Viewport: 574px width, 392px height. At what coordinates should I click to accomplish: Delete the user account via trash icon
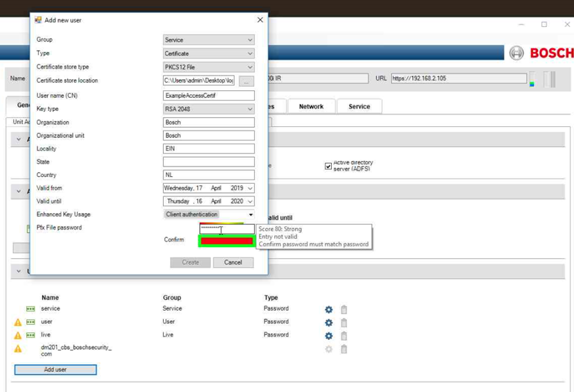(344, 323)
